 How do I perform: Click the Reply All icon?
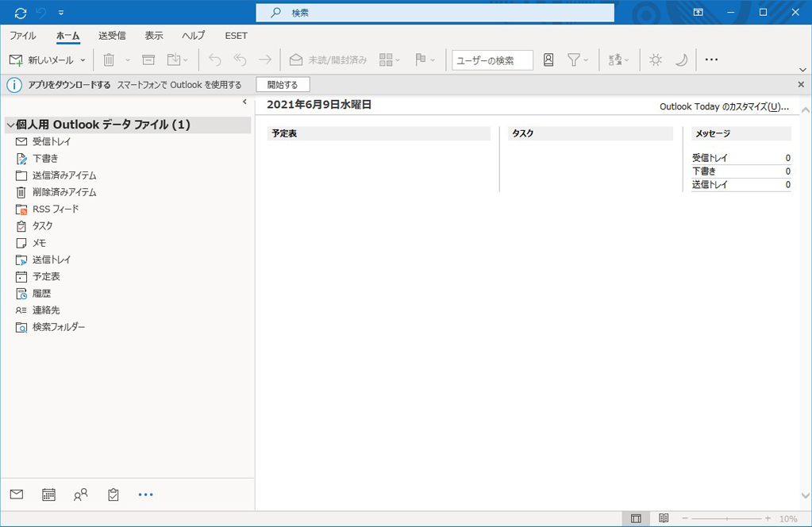(x=240, y=60)
